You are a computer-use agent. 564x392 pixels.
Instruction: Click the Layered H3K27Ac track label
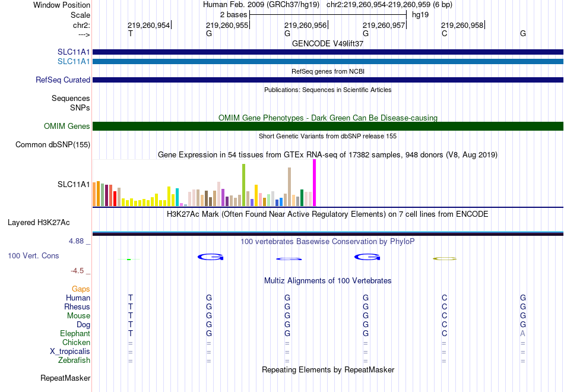point(39,223)
